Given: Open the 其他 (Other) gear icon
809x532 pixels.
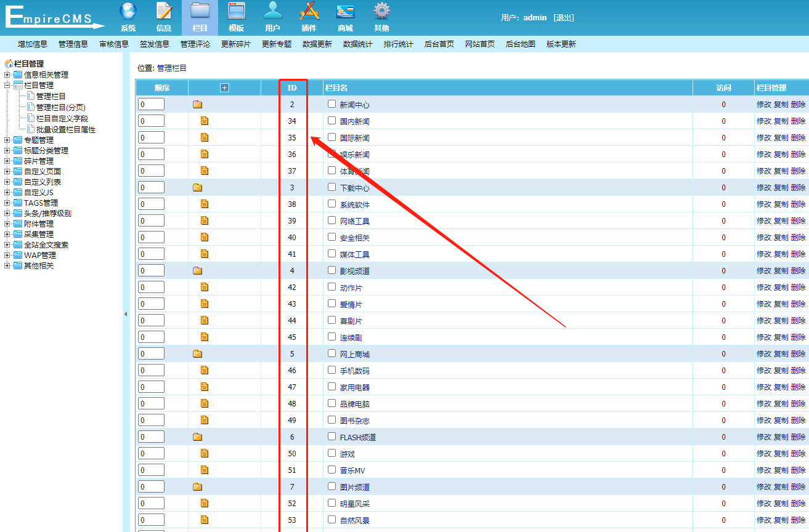Looking at the screenshot, I should [x=381, y=12].
